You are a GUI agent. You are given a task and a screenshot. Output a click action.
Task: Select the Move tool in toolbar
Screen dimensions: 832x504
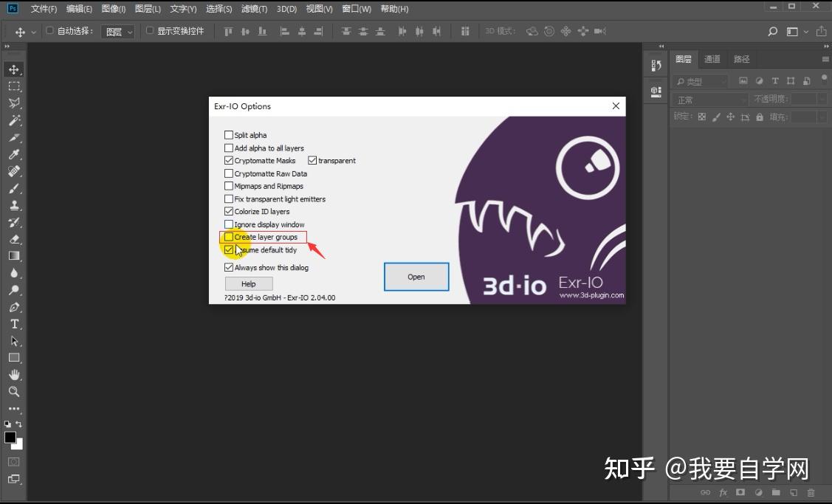pos(14,69)
